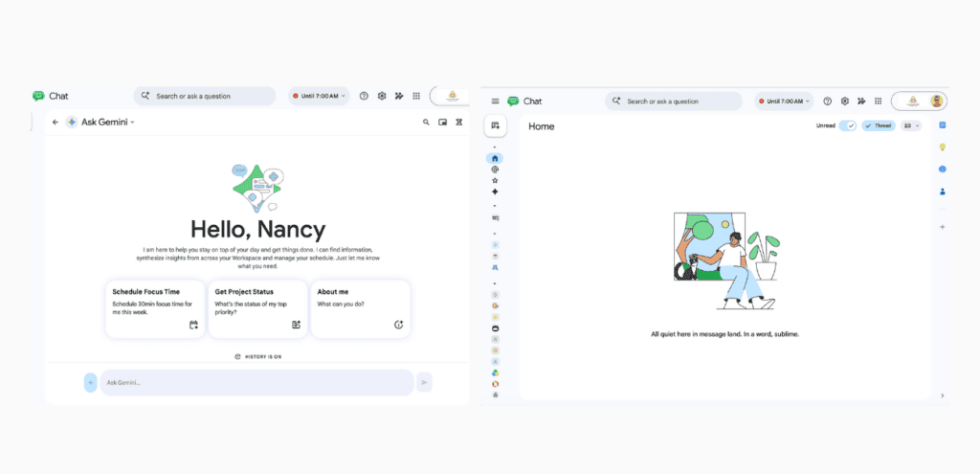
Task: Open Starred in the Chat sidebar
Action: pyautogui.click(x=495, y=181)
